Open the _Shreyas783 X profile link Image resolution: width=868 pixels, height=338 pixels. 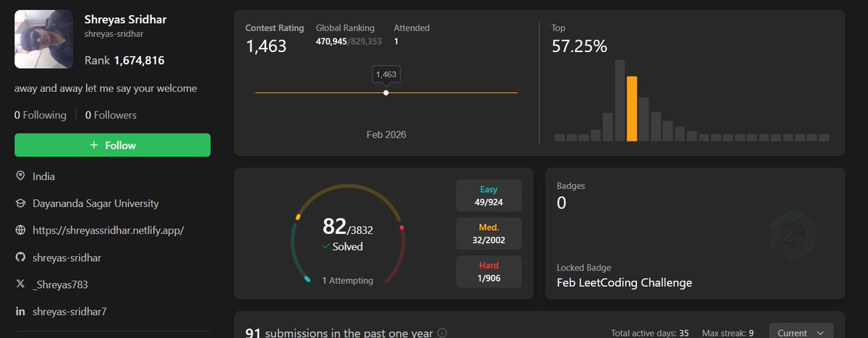click(60, 284)
